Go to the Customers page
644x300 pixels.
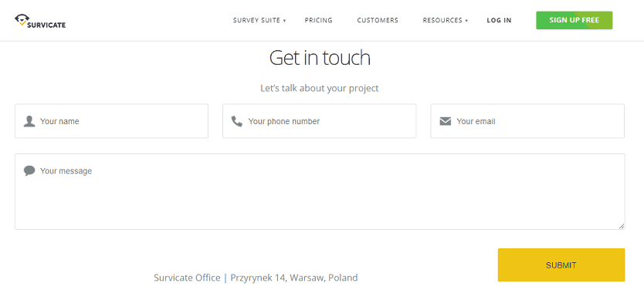[x=378, y=20]
